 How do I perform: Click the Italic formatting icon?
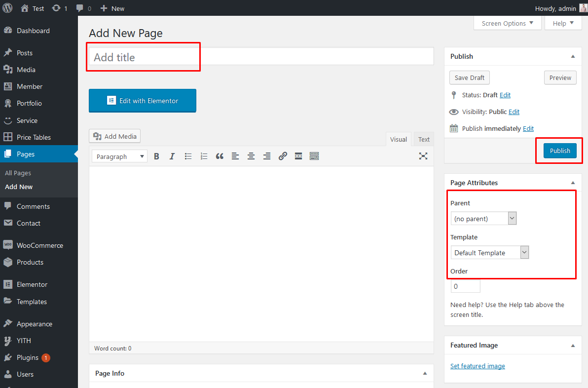click(172, 156)
